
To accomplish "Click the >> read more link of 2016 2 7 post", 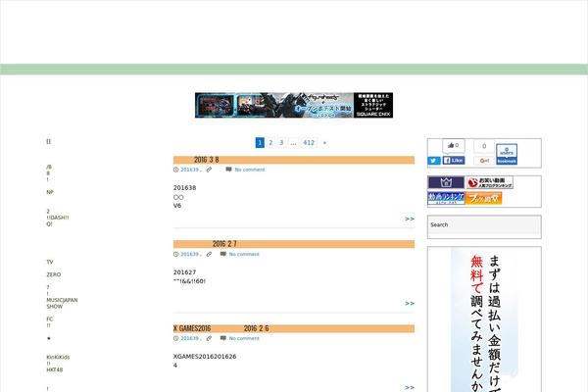I will [x=410, y=303].
